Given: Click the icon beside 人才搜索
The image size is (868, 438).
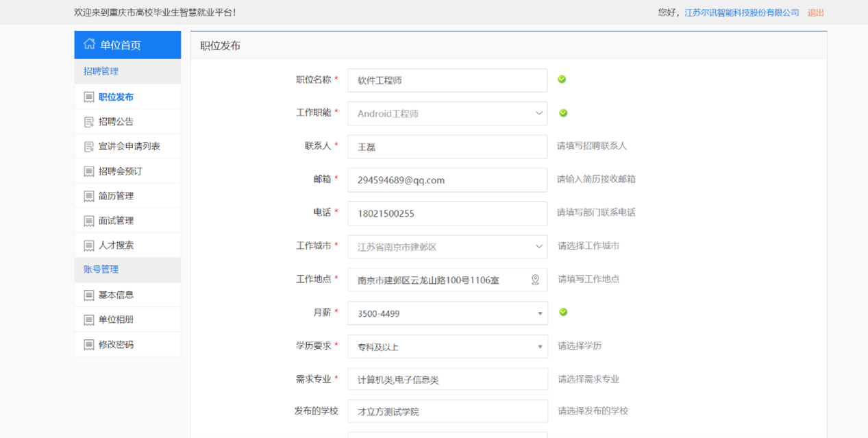Looking at the screenshot, I should coord(88,245).
